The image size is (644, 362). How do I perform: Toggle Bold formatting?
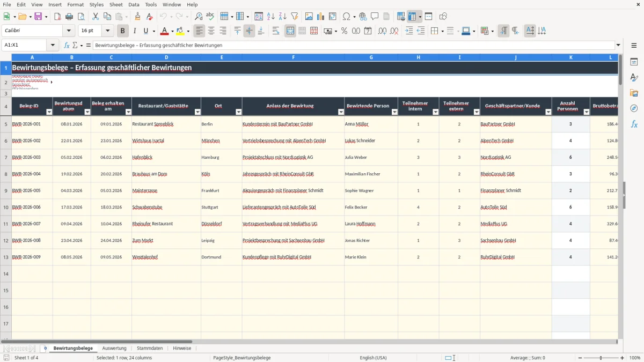[x=123, y=31]
